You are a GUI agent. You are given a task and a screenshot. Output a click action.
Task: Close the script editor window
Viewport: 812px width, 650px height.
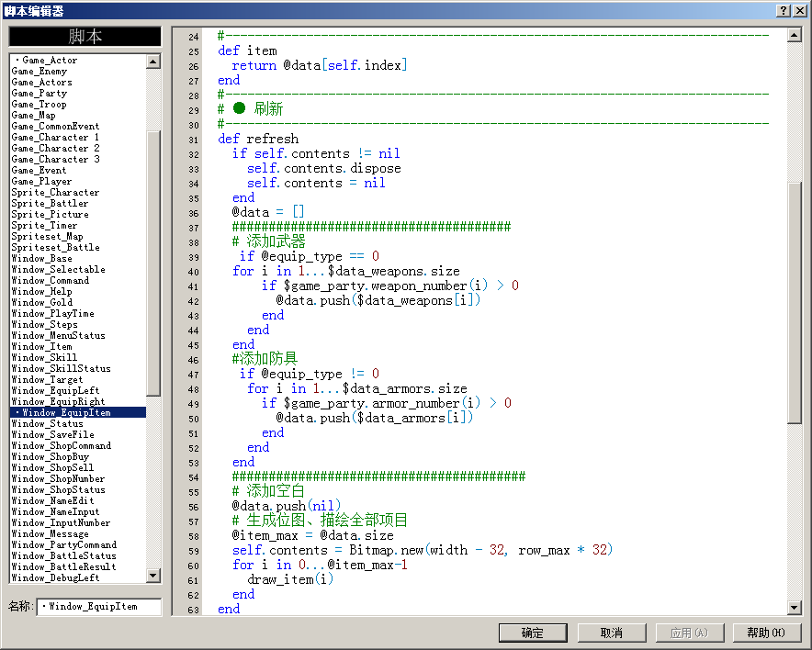point(799,10)
